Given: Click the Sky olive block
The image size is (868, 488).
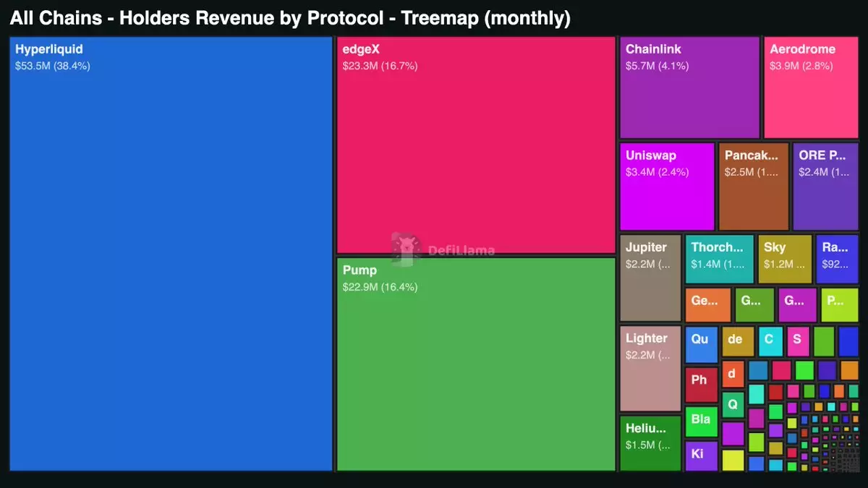Looking at the screenshot, I should coord(785,259).
